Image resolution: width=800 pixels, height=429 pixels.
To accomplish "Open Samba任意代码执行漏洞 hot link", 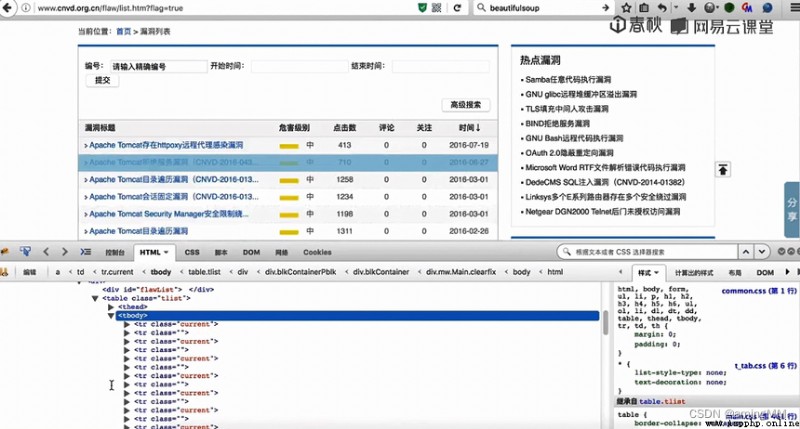I will point(568,80).
